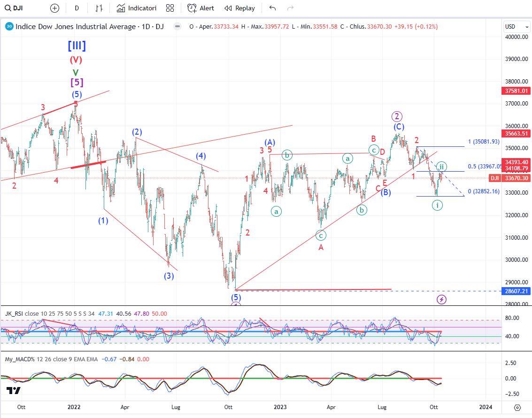Click the 2024 time axis label
The height and width of the screenshot is (418, 532).
(486, 407)
